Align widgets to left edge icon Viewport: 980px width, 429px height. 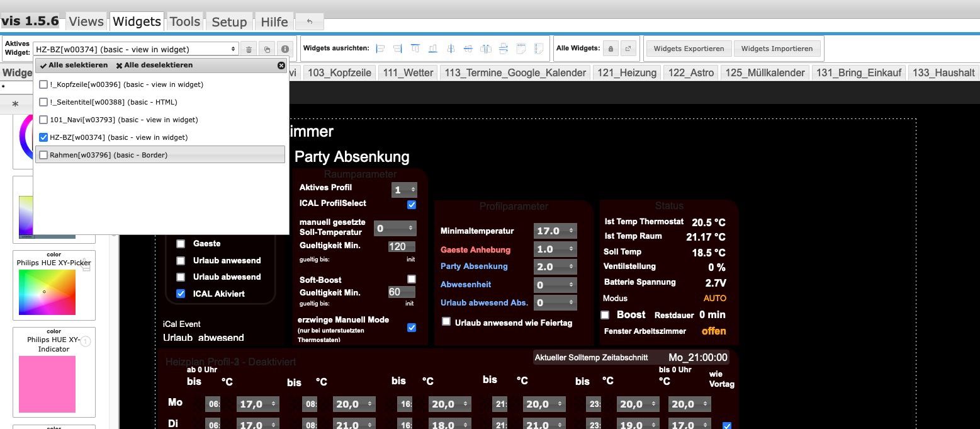(380, 49)
